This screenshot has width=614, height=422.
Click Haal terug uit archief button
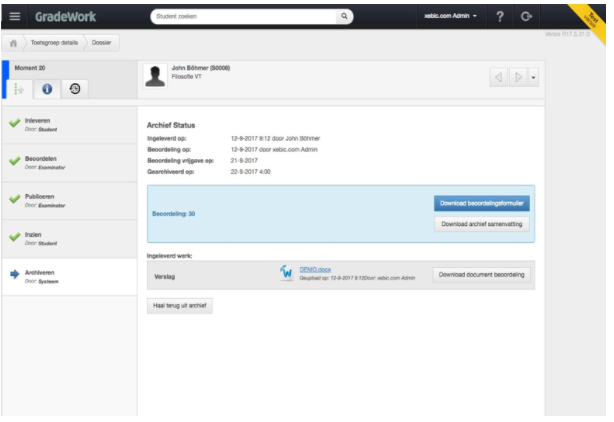[180, 306]
